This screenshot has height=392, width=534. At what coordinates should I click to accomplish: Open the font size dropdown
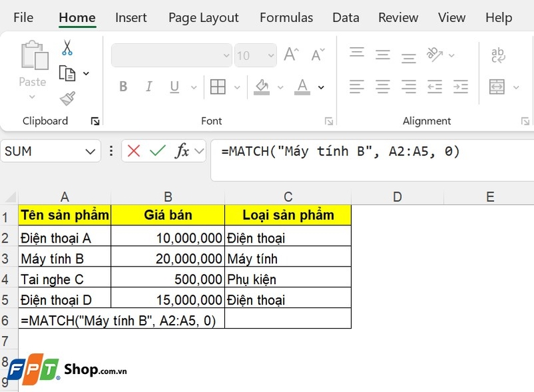point(270,55)
